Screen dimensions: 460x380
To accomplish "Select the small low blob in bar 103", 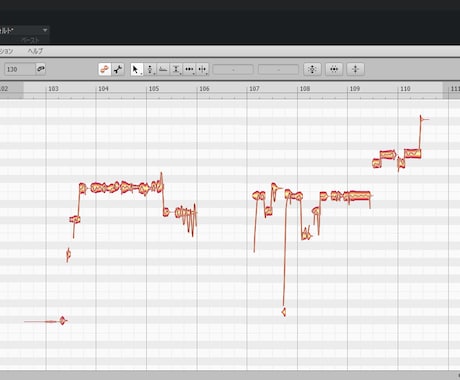I will pos(69,255).
